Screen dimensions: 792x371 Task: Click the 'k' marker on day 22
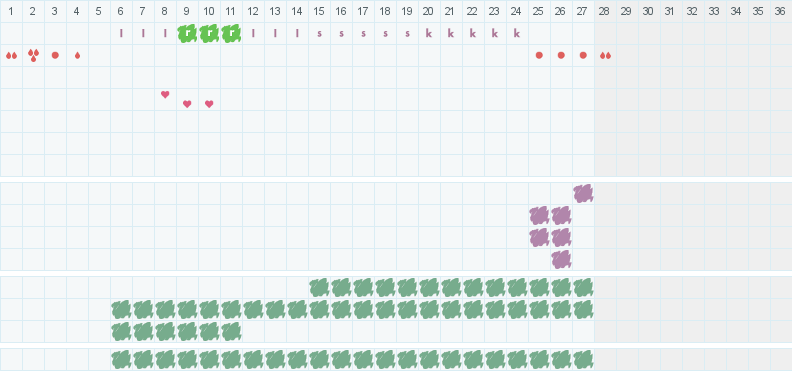tap(473, 34)
